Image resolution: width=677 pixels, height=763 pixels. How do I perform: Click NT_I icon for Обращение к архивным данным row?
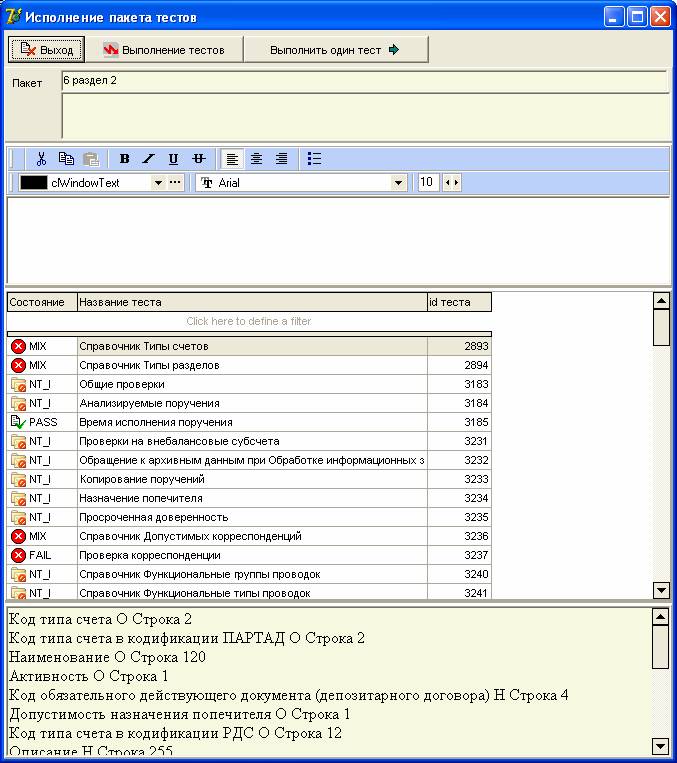tap(18, 460)
